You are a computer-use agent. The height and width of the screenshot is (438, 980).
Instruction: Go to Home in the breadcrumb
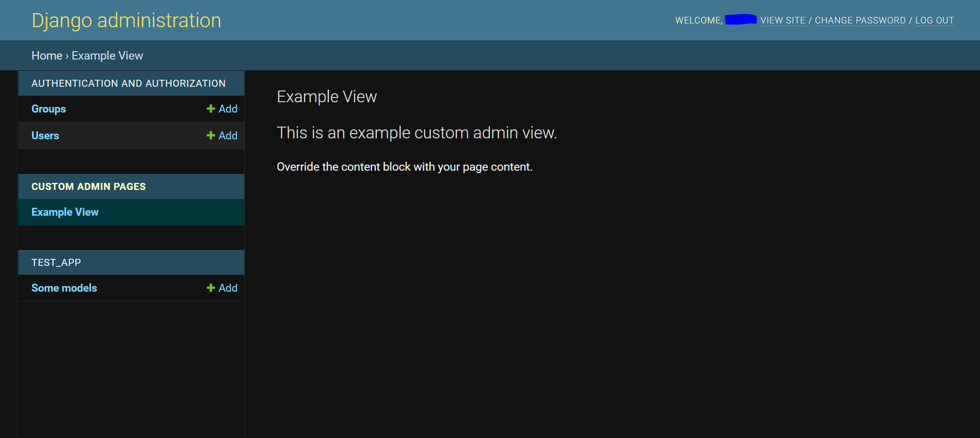point(47,55)
